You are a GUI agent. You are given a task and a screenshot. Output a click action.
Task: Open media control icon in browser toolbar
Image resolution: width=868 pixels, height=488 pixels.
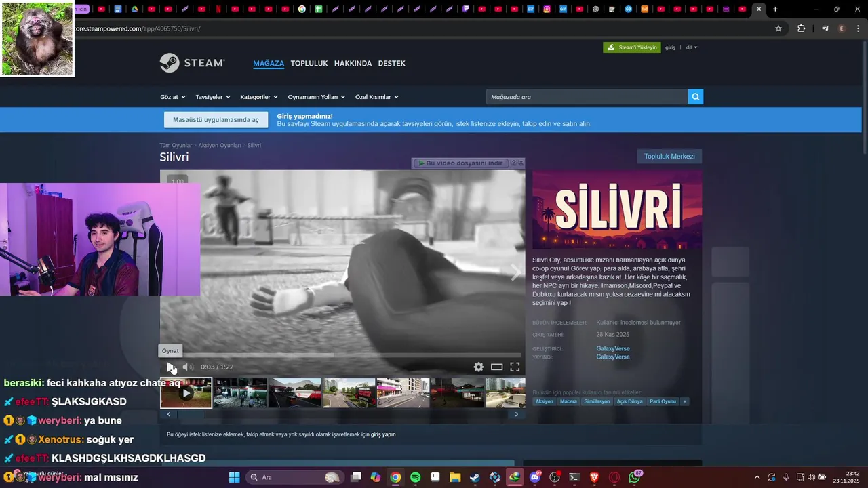[825, 28]
